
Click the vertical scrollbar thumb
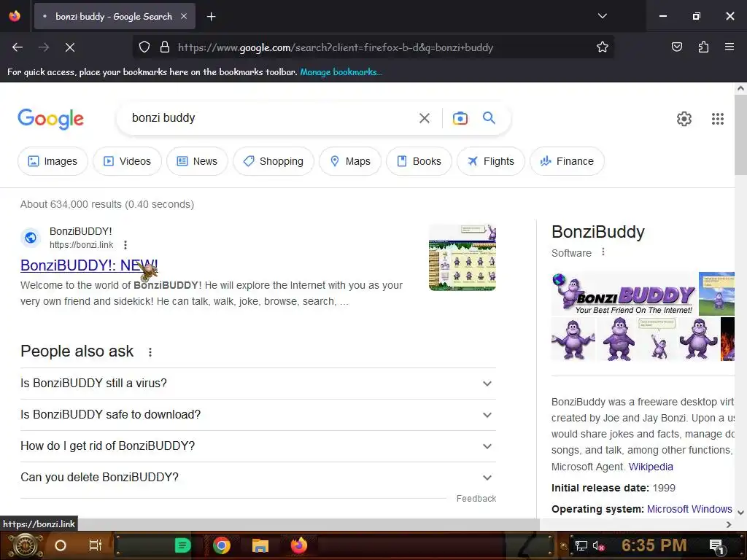point(740,135)
